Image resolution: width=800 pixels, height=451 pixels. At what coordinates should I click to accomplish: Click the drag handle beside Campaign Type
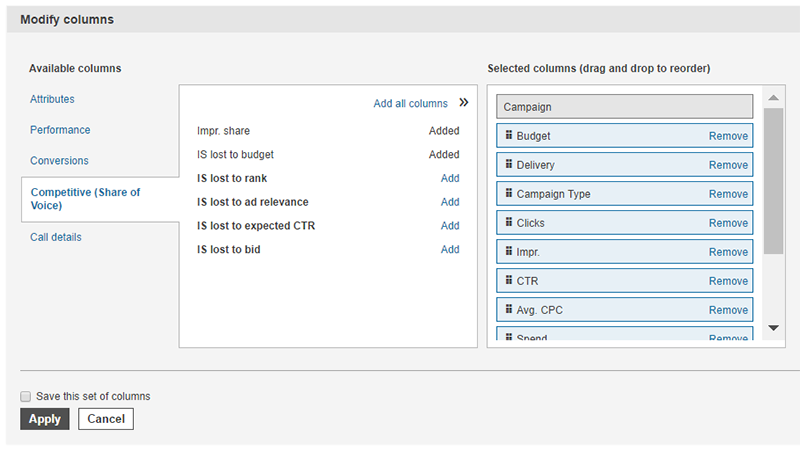pyautogui.click(x=508, y=193)
